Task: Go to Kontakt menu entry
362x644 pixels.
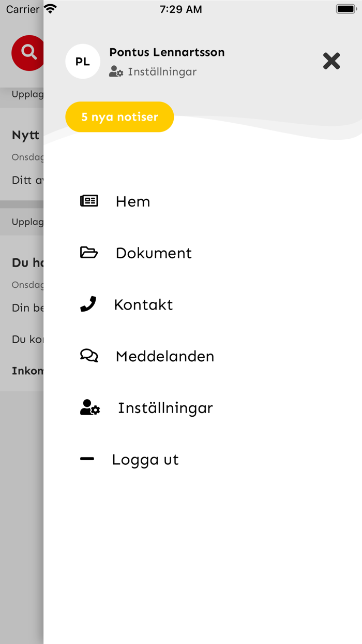Action: [143, 304]
